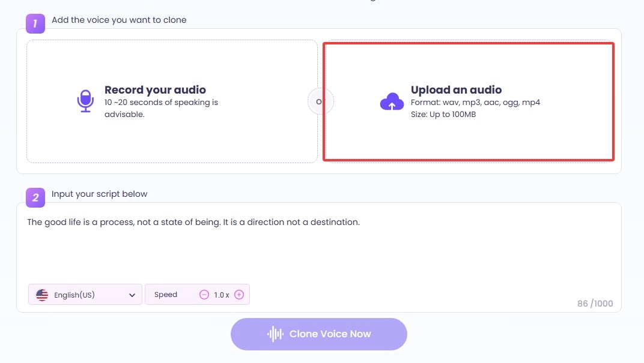
Task: Click the purple step 2 badge
Action: point(35,197)
